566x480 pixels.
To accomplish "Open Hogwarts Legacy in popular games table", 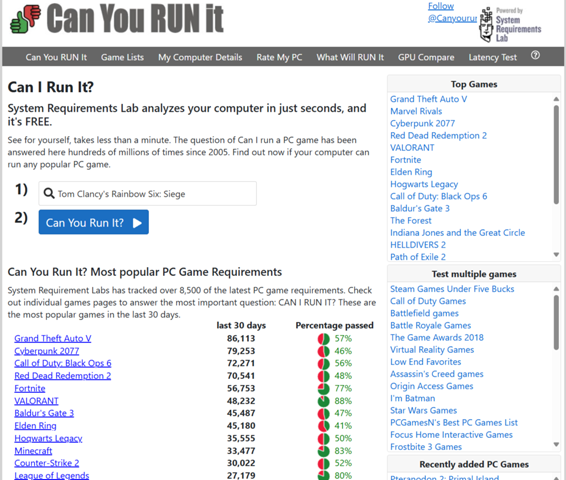I will (48, 438).
